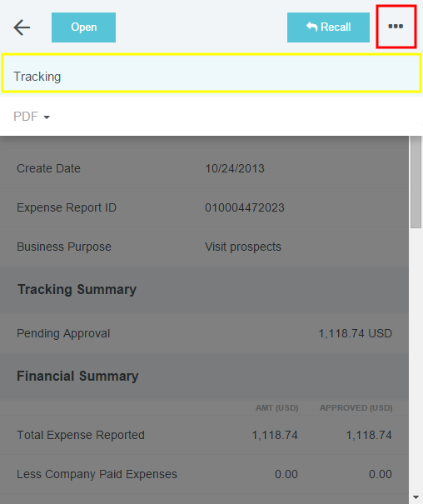Open the three-dot more options menu
This screenshot has height=504, width=423.
click(396, 27)
